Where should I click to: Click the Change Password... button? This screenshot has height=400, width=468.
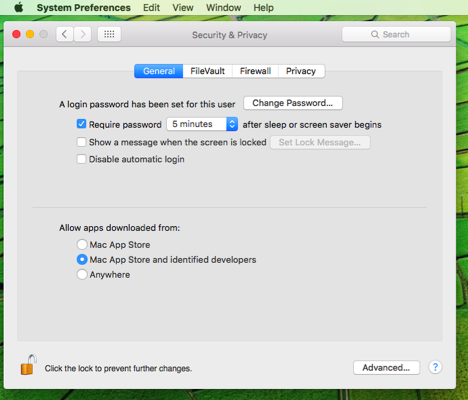point(293,103)
